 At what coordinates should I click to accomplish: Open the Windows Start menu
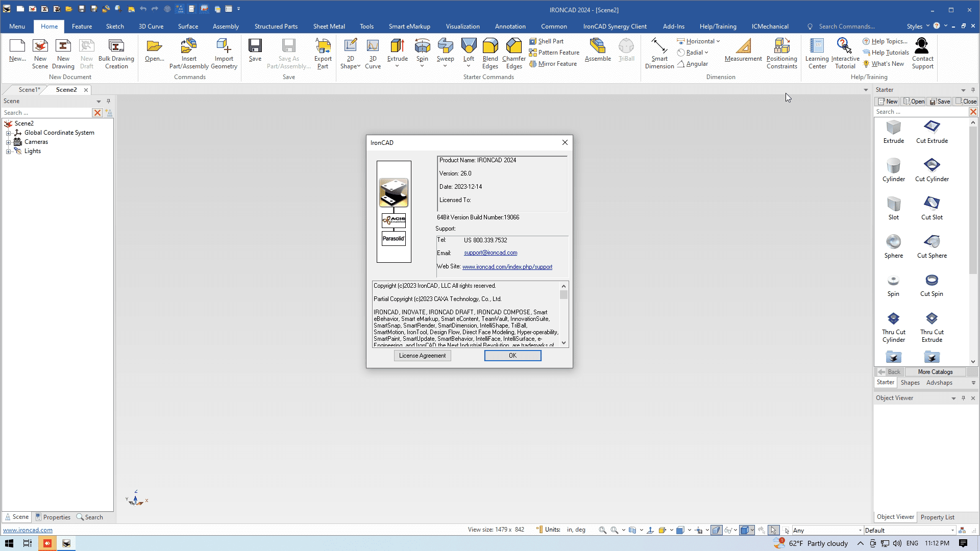(x=9, y=543)
